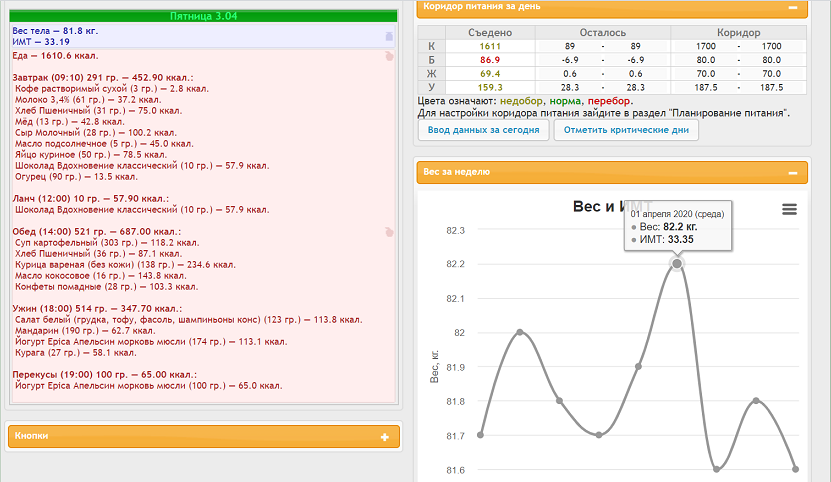The width and height of the screenshot is (831, 482).
Task: Select Кофе растворимый сухой entry
Action: click(112, 89)
